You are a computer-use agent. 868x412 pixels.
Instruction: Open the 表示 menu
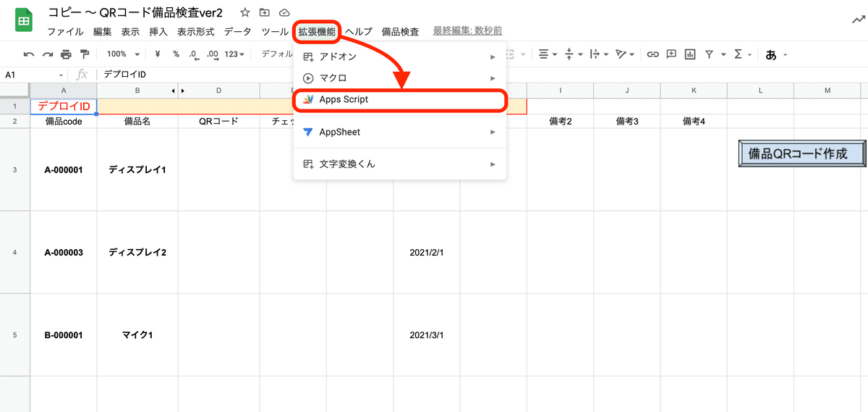(130, 32)
